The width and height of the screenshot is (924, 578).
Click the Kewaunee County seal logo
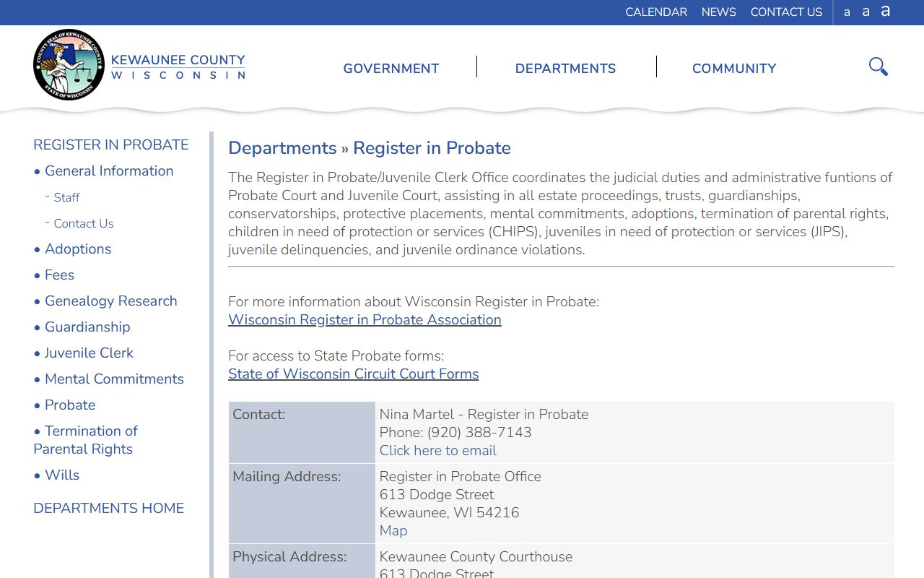point(69,65)
